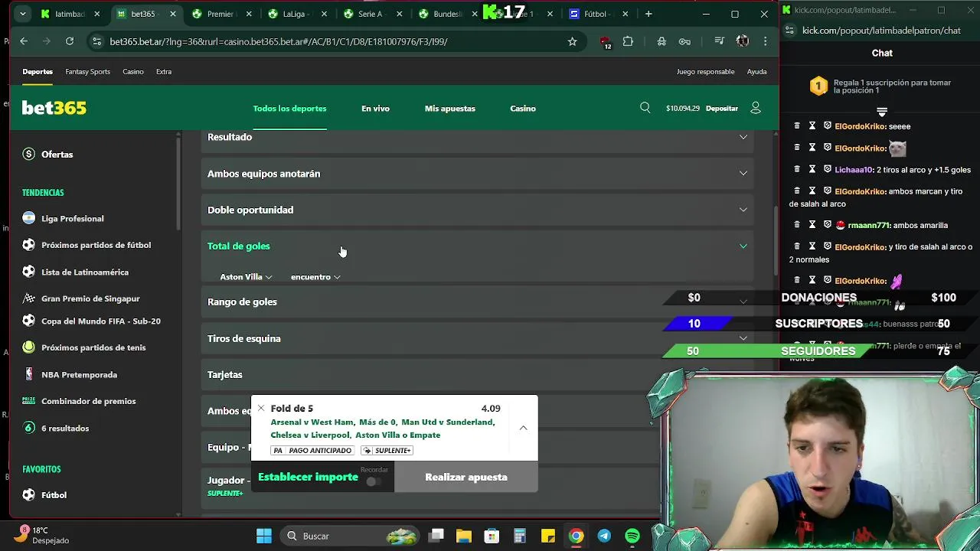Open Todos los deportes menu
Viewport: 980px width, 551px height.
point(289,108)
